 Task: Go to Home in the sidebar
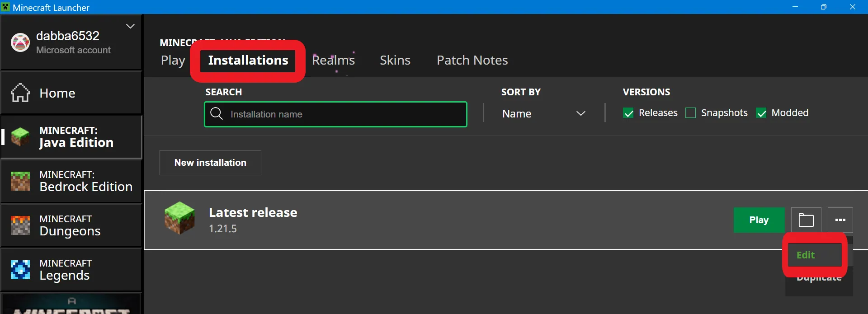click(71, 93)
